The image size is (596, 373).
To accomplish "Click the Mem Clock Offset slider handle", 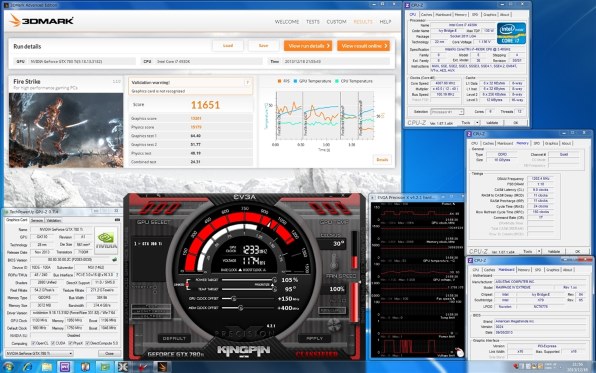I will [240, 308].
